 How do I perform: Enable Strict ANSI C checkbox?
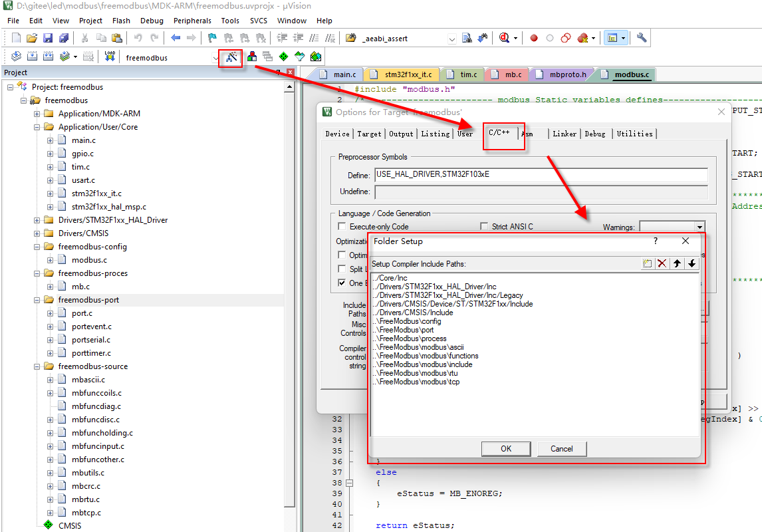(x=485, y=226)
